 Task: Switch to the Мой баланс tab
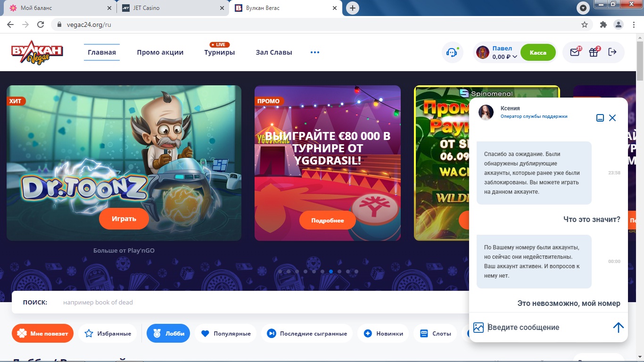[59, 8]
